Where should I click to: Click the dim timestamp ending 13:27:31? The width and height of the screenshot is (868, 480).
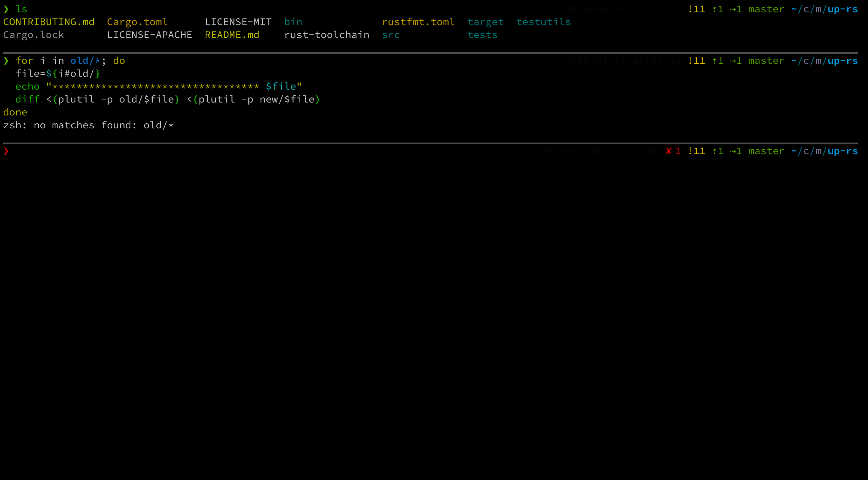(x=623, y=61)
